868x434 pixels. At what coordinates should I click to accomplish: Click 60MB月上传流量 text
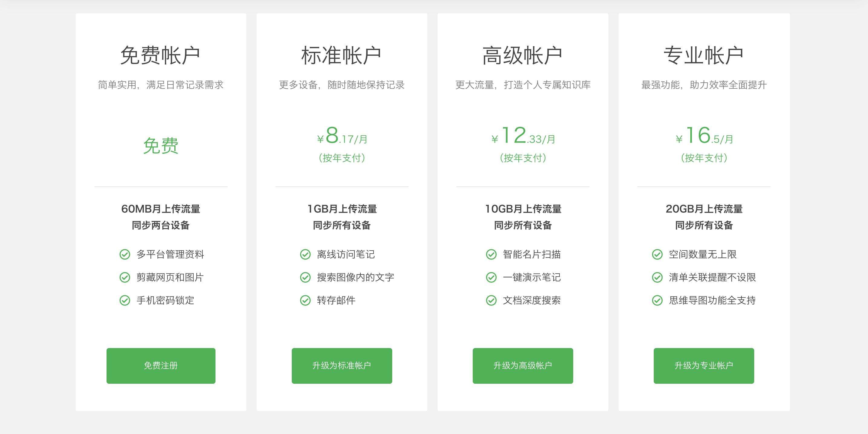click(161, 209)
